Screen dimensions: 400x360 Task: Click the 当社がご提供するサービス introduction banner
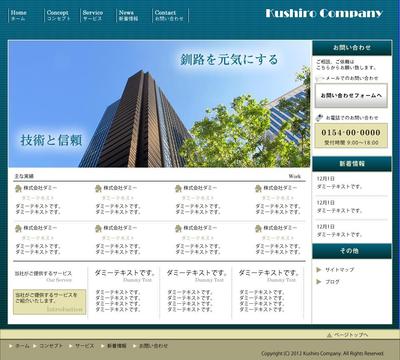(49, 302)
